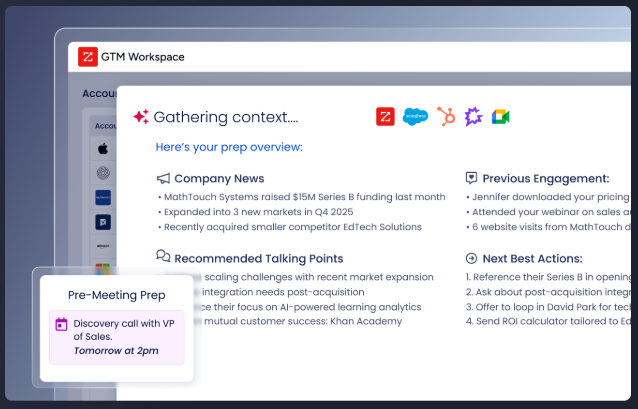Click the speech bubbles icon by Talking Points
Screen dimensions: 638x409
pos(163,256)
